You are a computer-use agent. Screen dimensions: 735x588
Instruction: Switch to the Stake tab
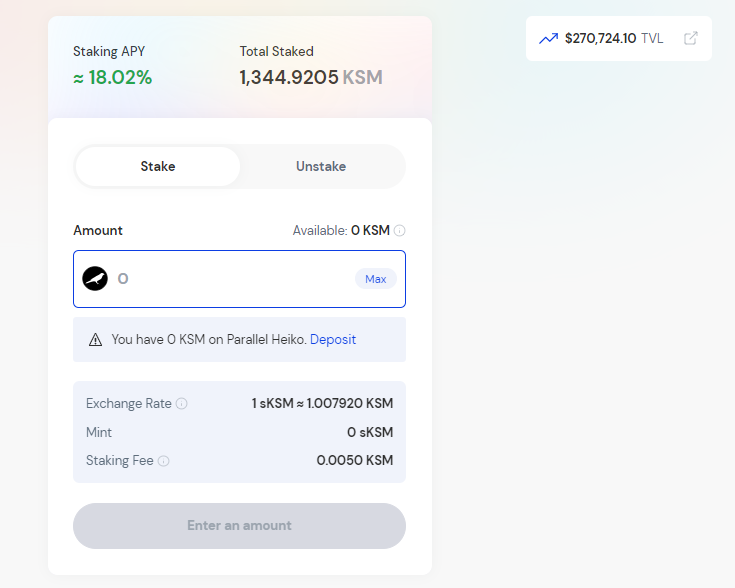(x=158, y=166)
